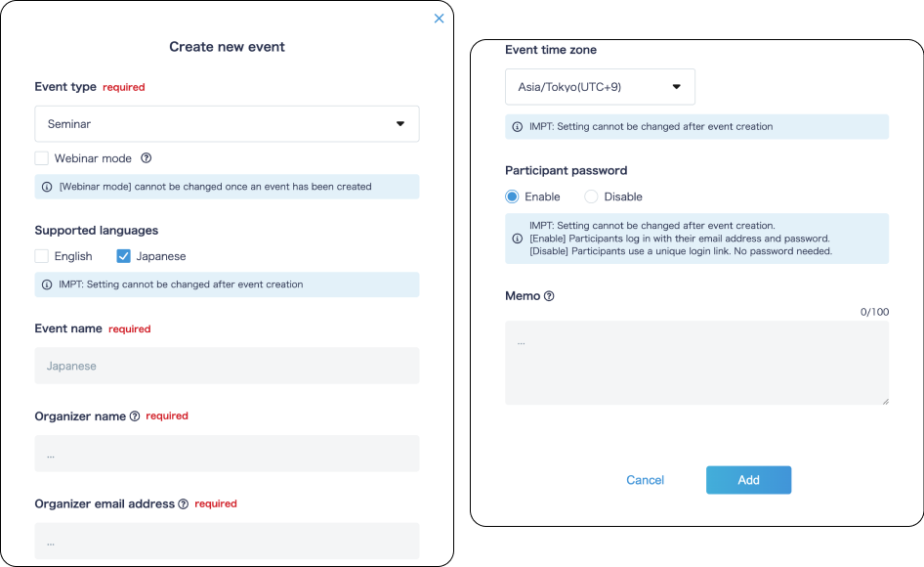Viewport: 924px width, 567px height.
Task: Select the Disable participant password option
Action: point(591,196)
